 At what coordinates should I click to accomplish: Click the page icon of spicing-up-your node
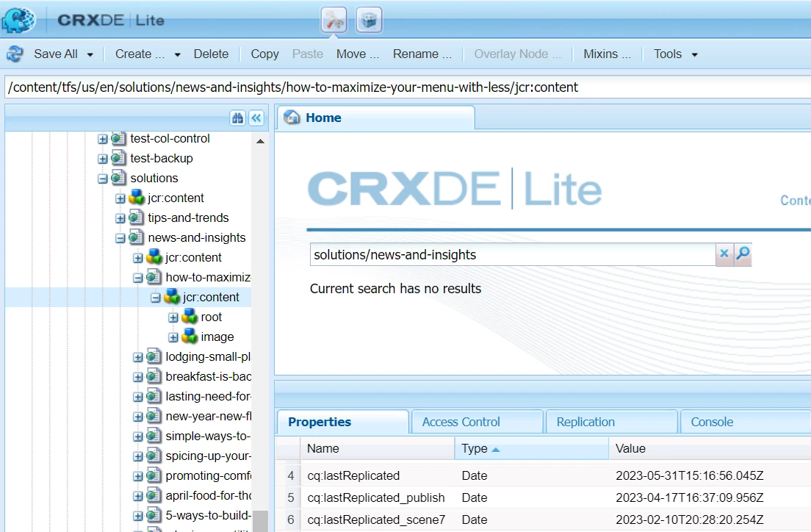click(x=154, y=456)
